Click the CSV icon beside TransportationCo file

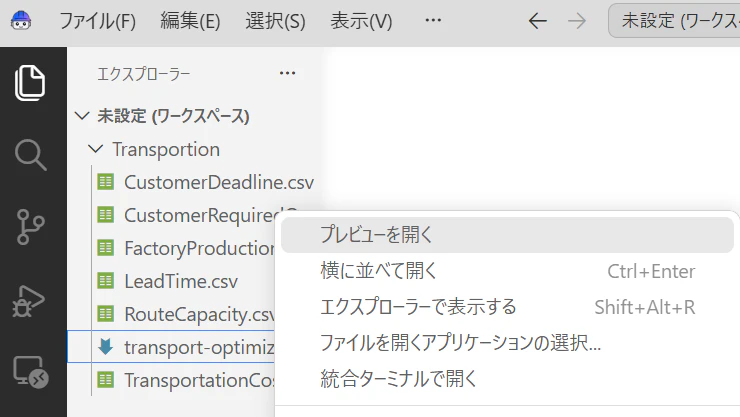[106, 380]
